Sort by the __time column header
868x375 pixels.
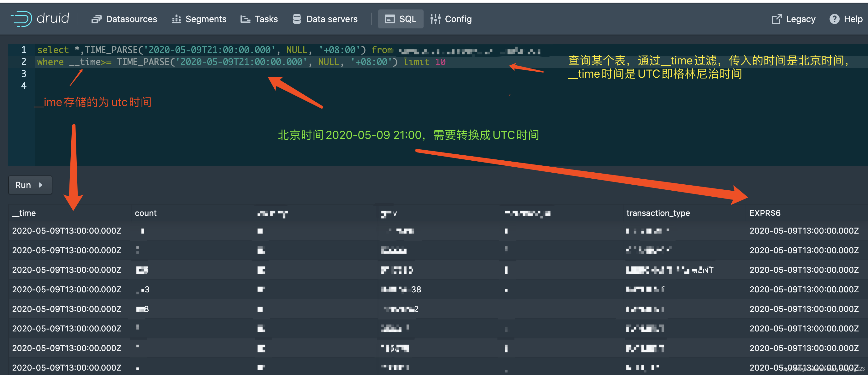pos(24,213)
